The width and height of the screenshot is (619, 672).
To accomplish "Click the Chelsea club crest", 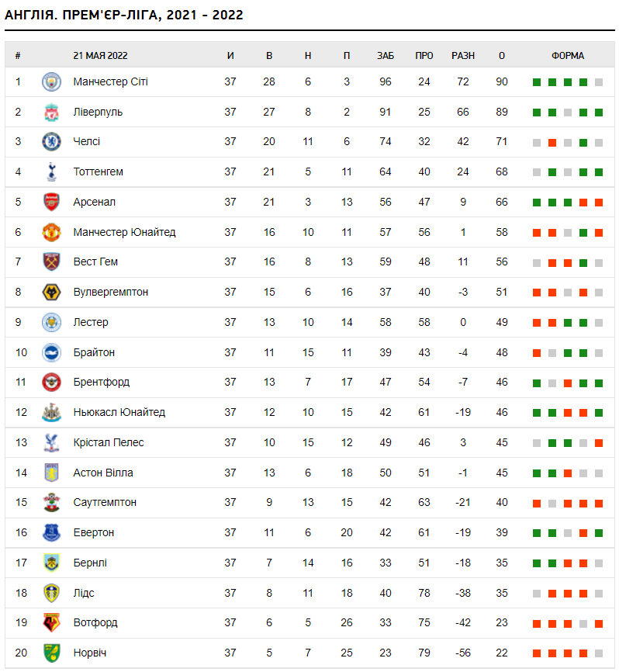I will tap(51, 142).
